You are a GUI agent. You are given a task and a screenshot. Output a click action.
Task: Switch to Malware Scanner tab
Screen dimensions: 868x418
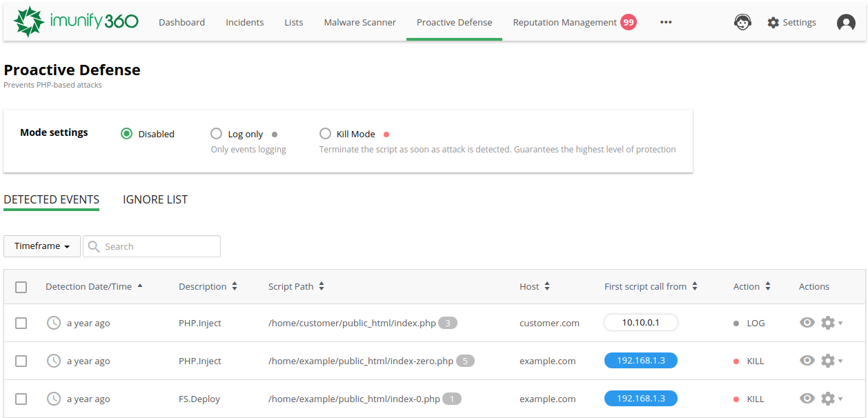coord(360,22)
